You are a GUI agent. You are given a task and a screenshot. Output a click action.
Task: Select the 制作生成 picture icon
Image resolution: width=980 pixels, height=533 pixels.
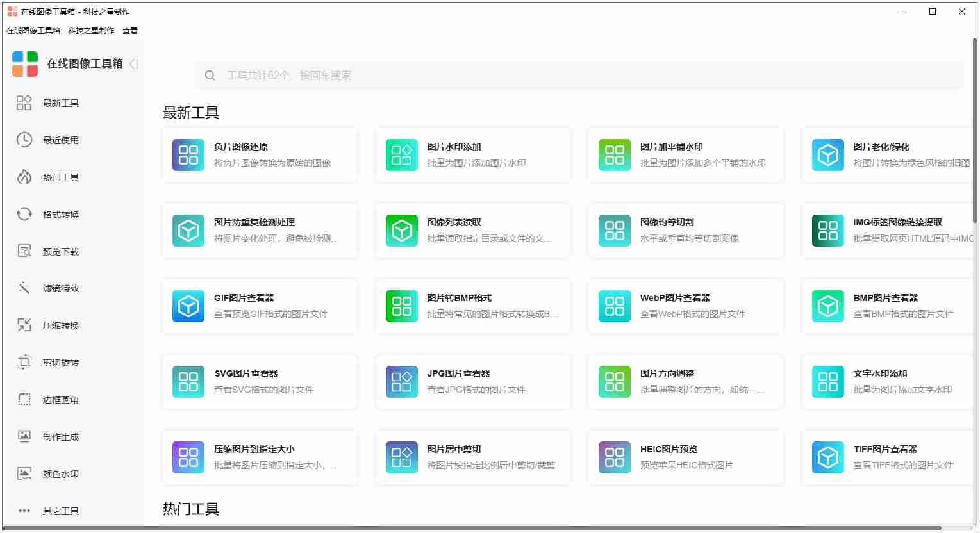tap(24, 436)
